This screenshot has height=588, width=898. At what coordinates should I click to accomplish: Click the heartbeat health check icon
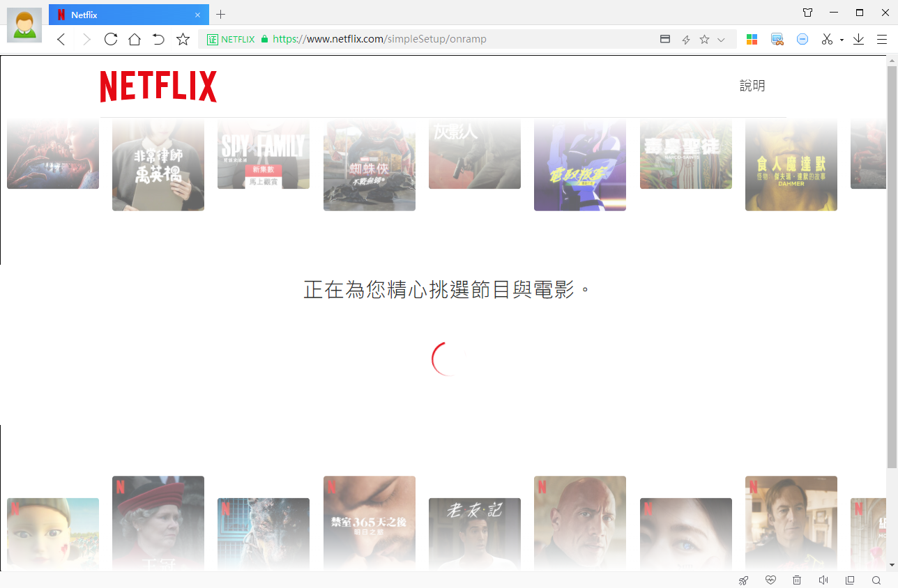click(770, 580)
